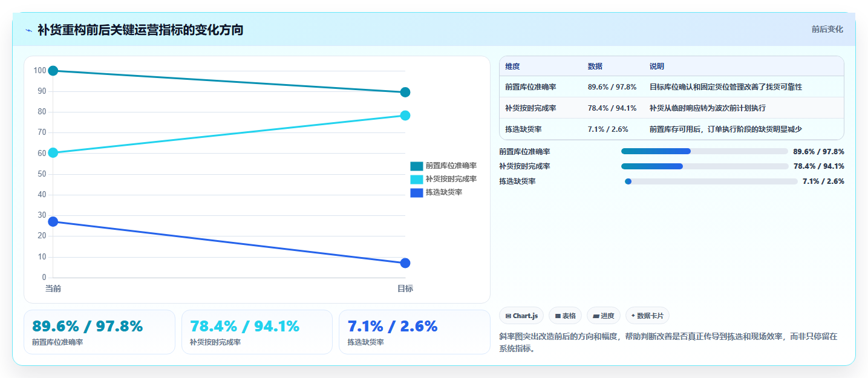
Task: Click the progress value 7.1% / 2.6%
Action: [x=823, y=181]
